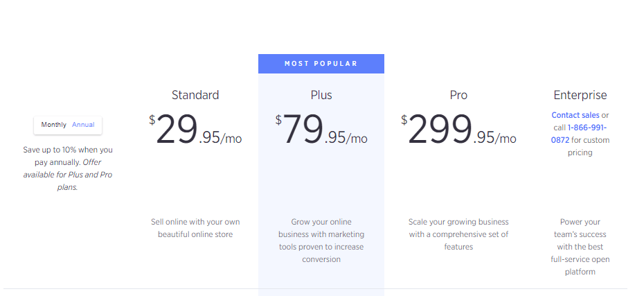
Task: Click the $299.95/mo Pro price
Action: [458, 129]
